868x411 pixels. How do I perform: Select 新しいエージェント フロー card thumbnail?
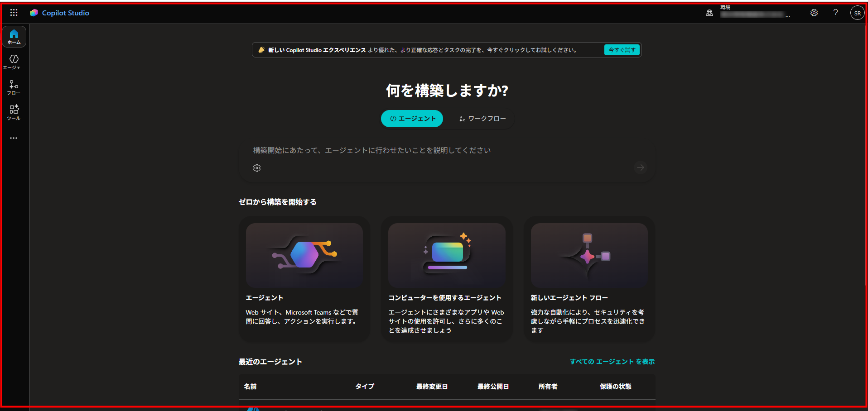[589, 255]
